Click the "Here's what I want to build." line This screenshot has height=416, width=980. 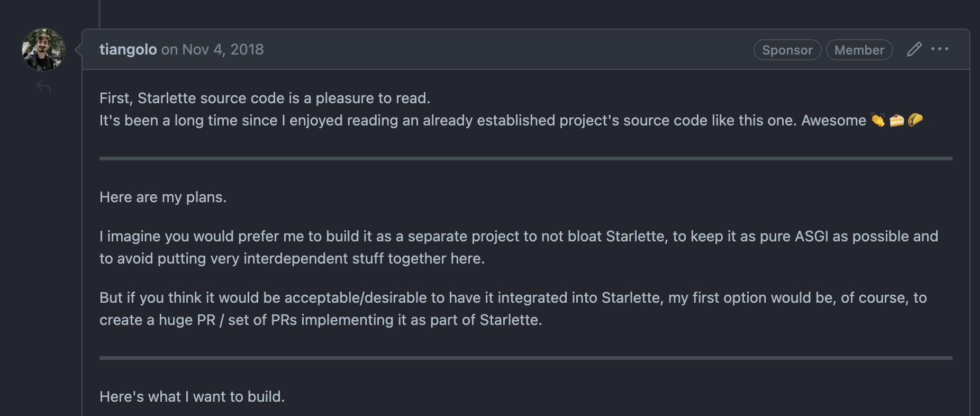tap(192, 396)
